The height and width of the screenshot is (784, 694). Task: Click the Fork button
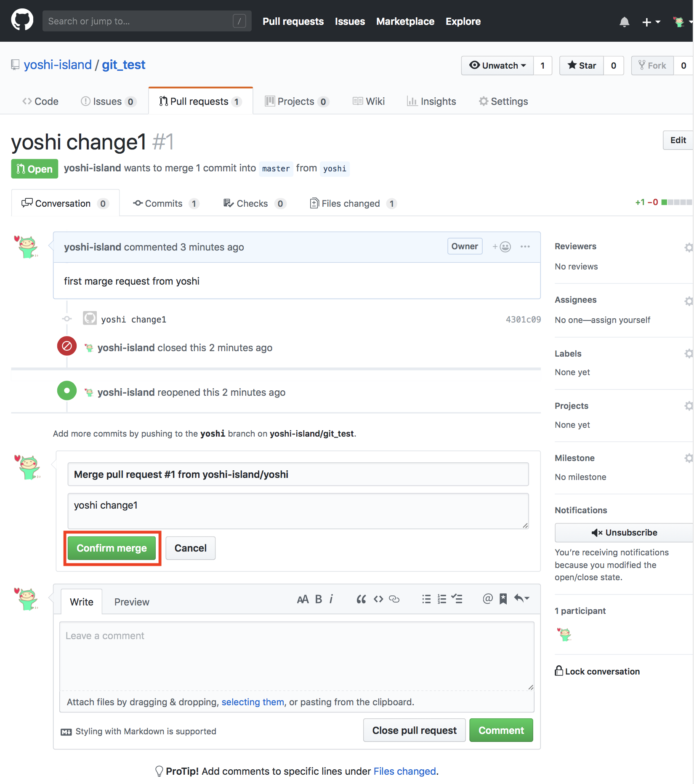pyautogui.click(x=652, y=65)
